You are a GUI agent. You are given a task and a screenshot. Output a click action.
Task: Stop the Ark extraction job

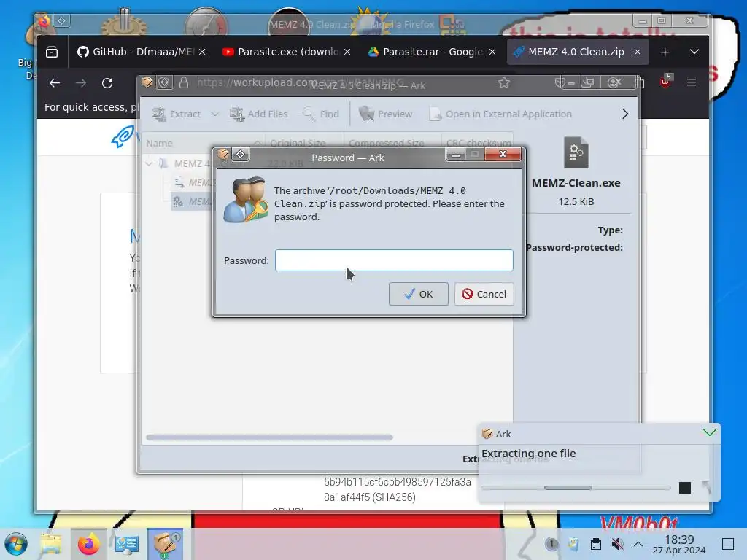point(685,488)
